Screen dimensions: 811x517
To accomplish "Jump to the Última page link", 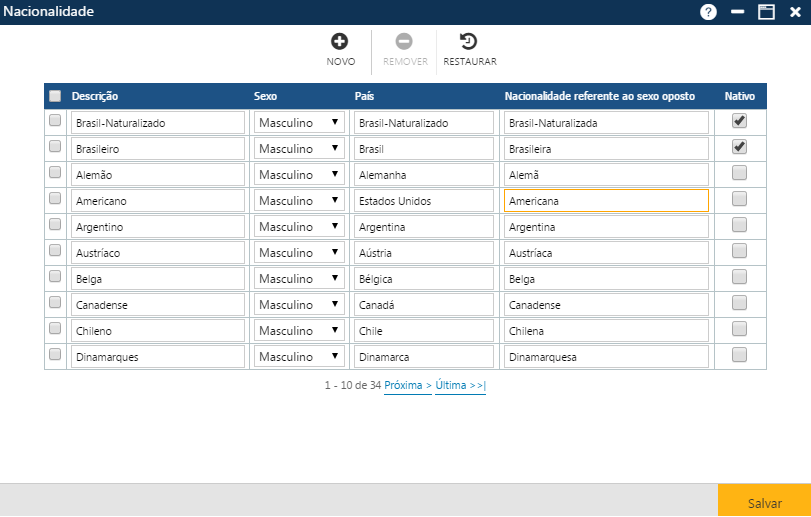I will point(460,385).
